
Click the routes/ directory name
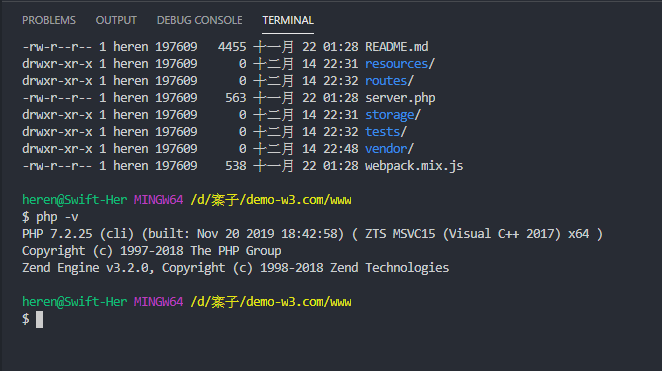389,81
